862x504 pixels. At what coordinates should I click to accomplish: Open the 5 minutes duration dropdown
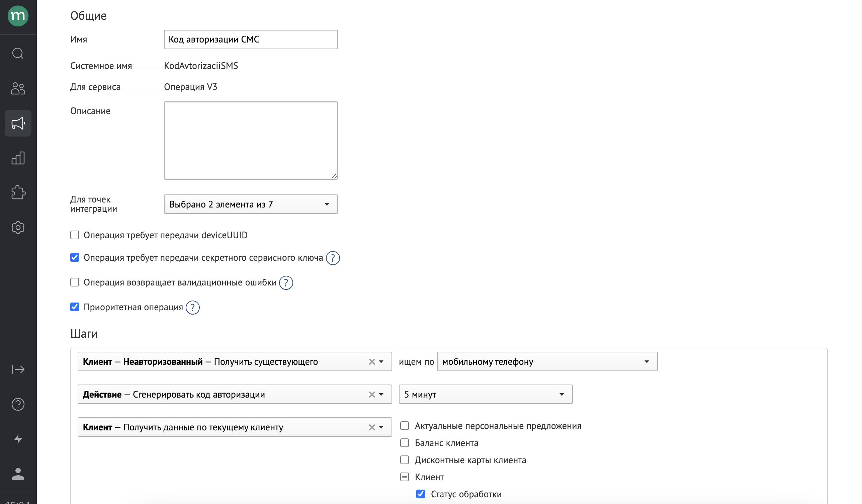(x=486, y=395)
